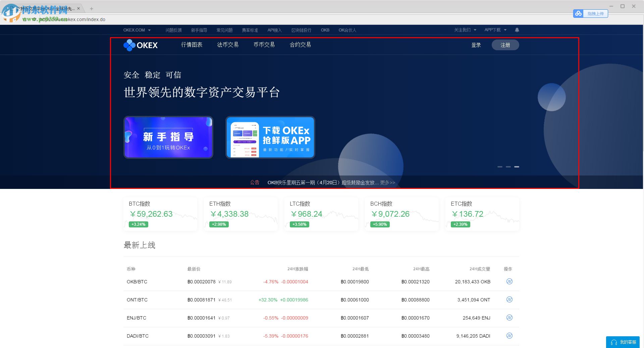This screenshot has height=348, width=644.
Task: Click the 登录 login link
Action: tap(476, 45)
